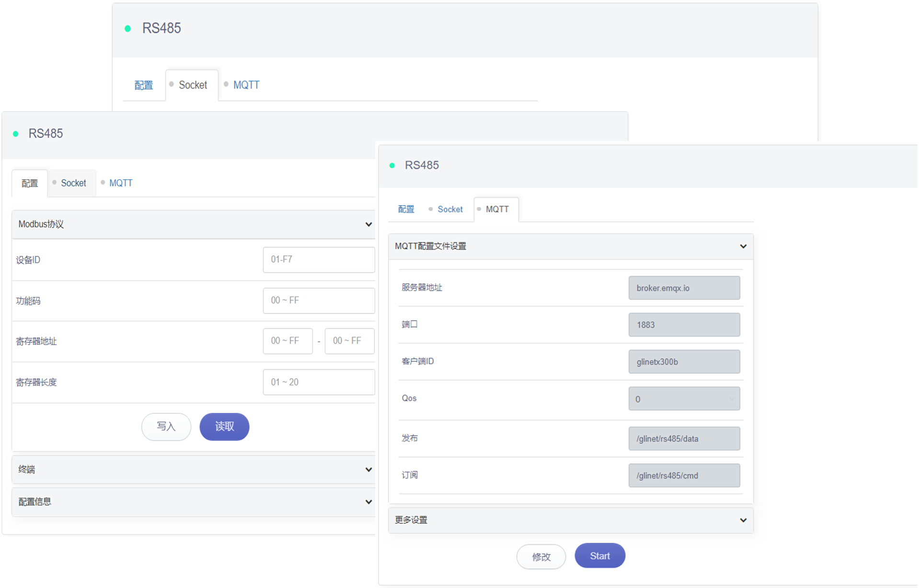
Task: Click 服务器地址 field broker.emqx.io
Action: (x=684, y=288)
